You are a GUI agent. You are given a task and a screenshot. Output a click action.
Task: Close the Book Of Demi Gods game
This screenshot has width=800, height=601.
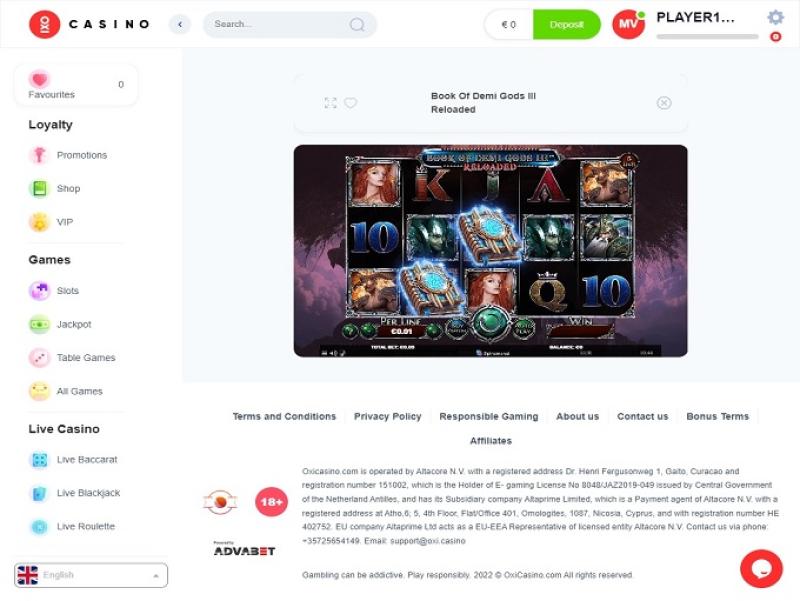(664, 103)
